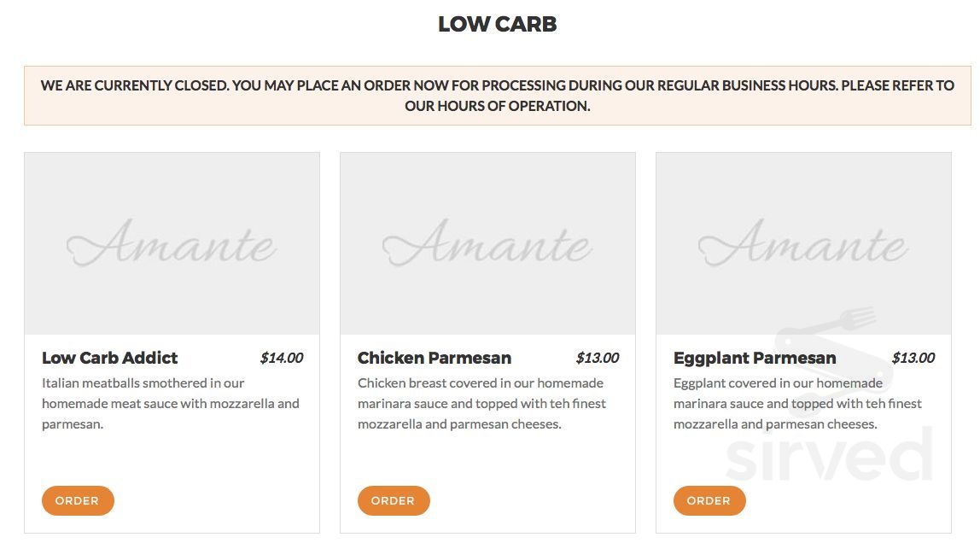Click the $13.00 price on Chicken Parmesan

click(x=597, y=358)
